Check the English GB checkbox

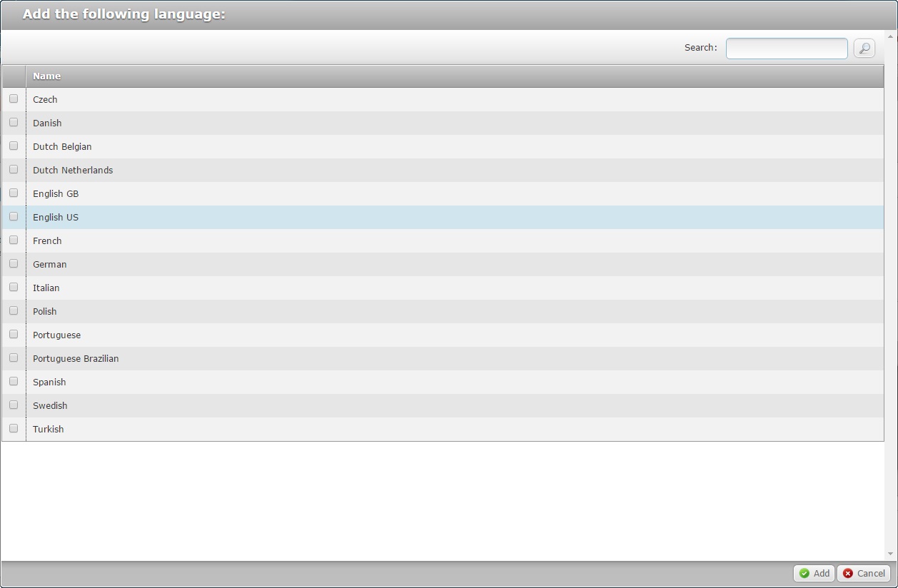point(14,193)
